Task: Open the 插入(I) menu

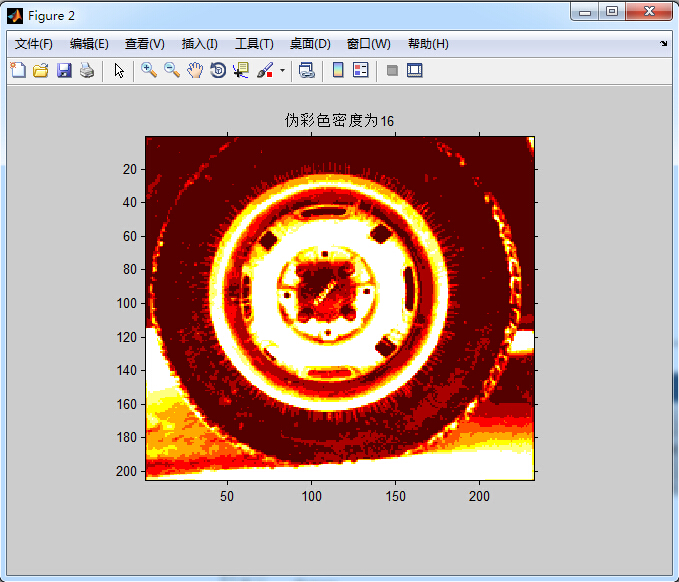Action: pyautogui.click(x=200, y=44)
